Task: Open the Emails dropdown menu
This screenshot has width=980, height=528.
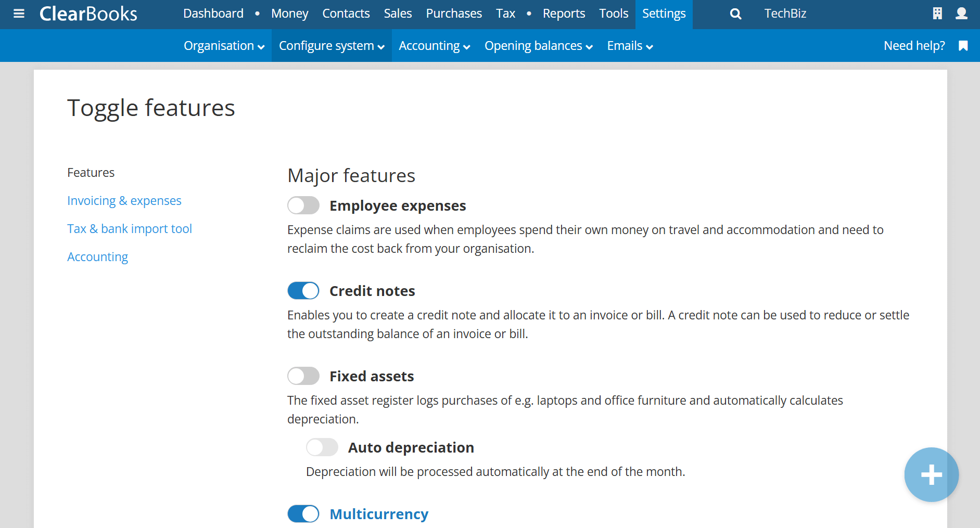Action: click(630, 46)
